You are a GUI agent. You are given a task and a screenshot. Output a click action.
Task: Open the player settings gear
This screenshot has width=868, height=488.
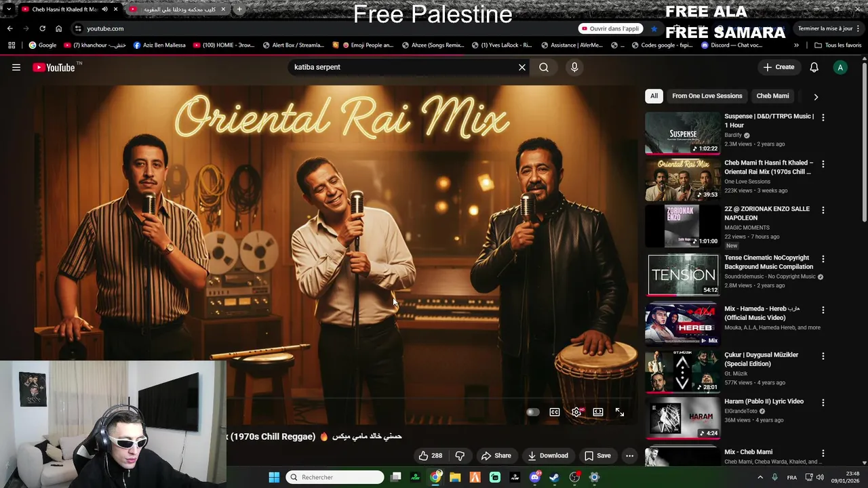[x=576, y=412]
